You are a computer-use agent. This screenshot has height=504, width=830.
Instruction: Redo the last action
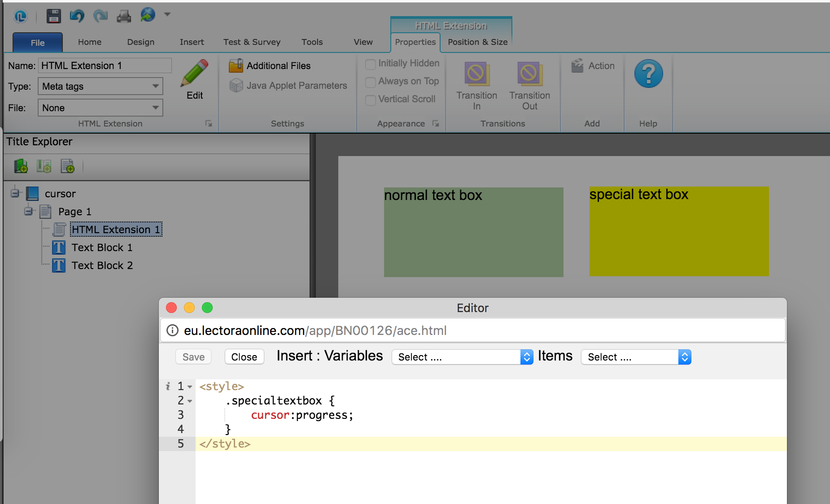click(100, 16)
